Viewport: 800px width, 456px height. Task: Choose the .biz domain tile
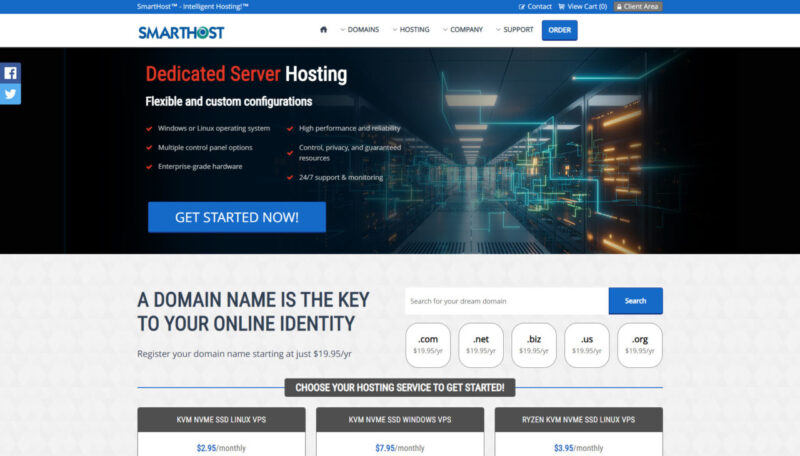pos(533,345)
